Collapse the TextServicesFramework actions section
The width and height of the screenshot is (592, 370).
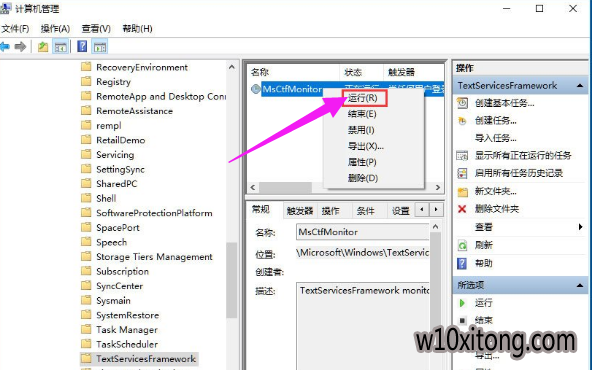coord(580,86)
